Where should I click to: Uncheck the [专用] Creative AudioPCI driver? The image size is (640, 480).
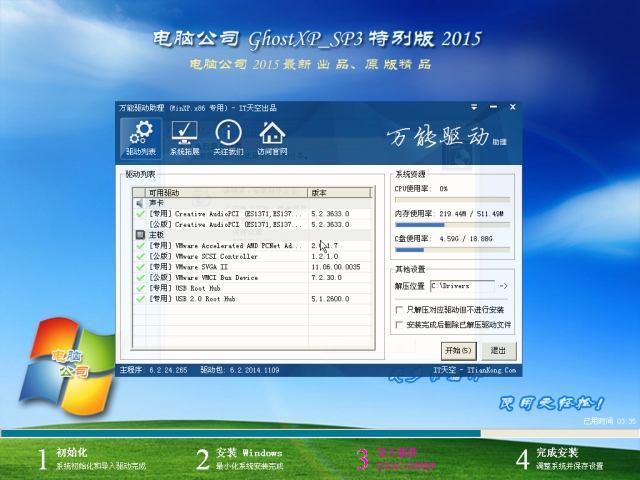click(140, 213)
